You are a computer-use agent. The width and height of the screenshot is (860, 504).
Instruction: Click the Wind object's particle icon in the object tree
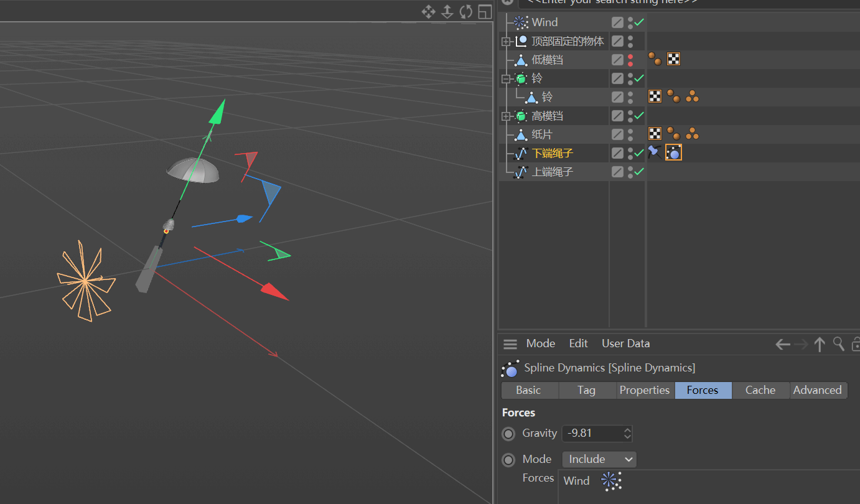pos(521,22)
